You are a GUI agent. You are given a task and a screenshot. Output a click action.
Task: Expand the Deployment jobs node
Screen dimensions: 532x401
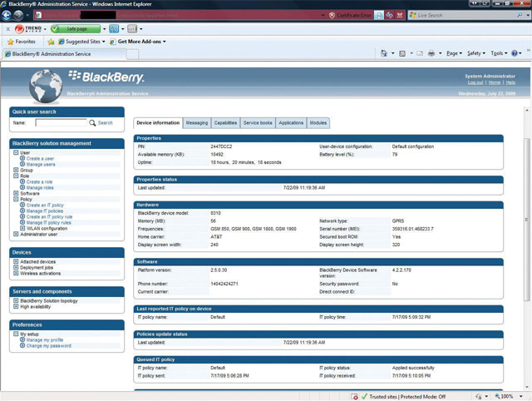pyautogui.click(x=16, y=267)
